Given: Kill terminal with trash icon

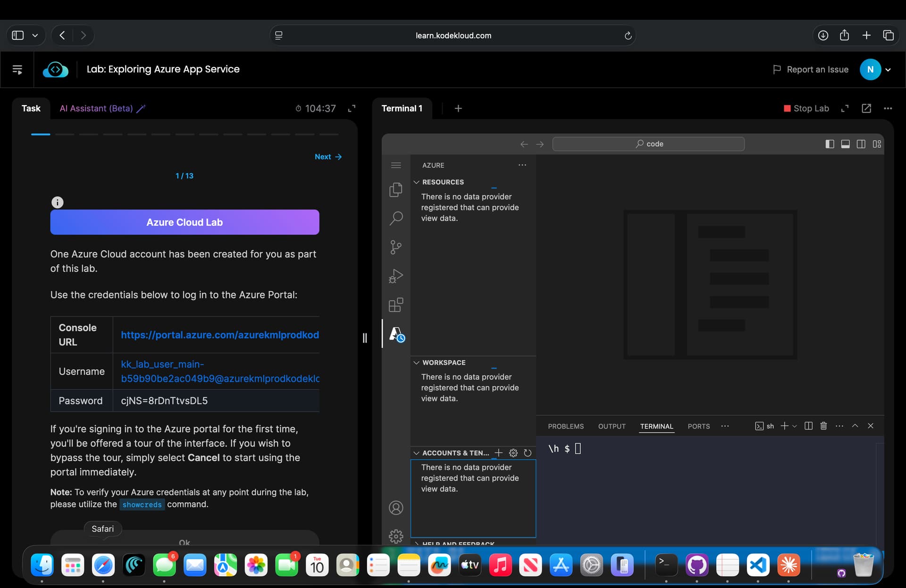Looking at the screenshot, I should [823, 426].
